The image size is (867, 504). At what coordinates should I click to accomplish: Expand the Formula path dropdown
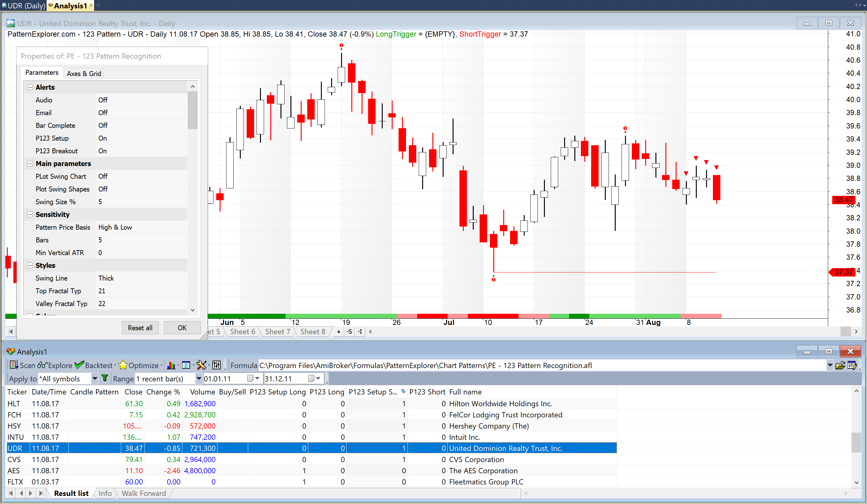pos(829,365)
